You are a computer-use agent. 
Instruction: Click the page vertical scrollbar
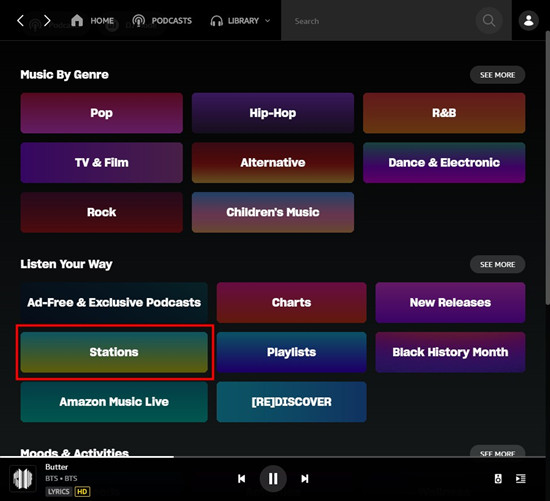coord(548,168)
